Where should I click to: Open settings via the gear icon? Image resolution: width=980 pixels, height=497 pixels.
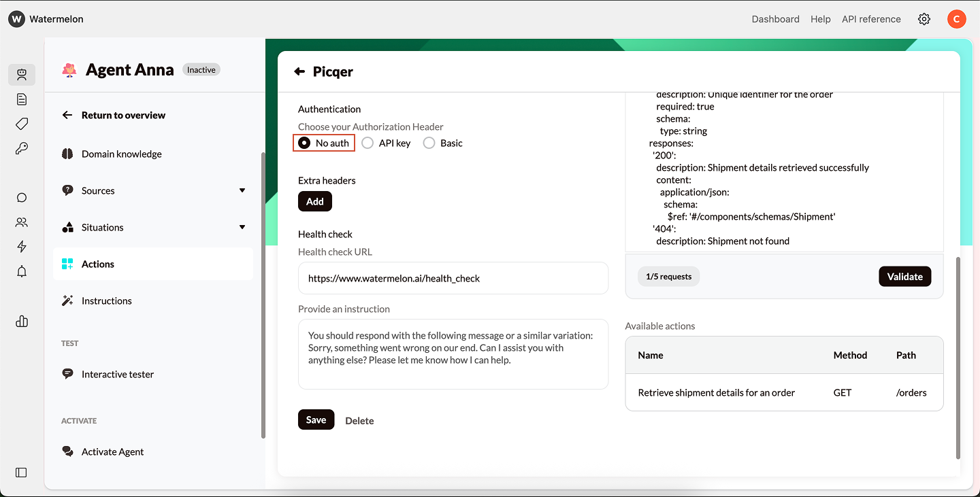[x=924, y=19]
